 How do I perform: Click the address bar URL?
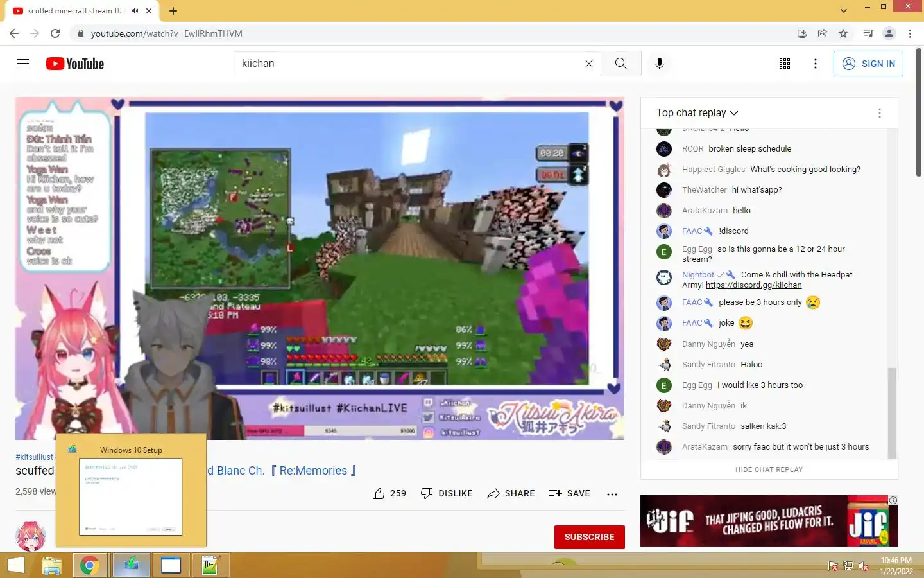167,33
